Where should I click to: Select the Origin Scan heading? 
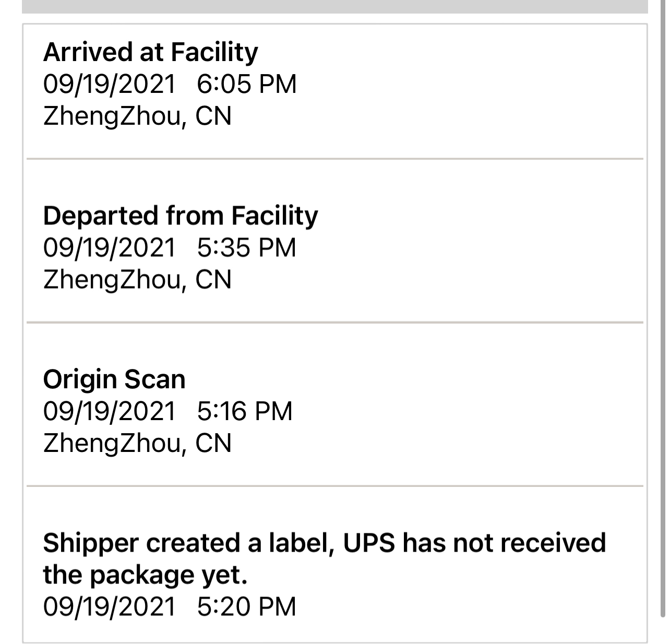114,379
